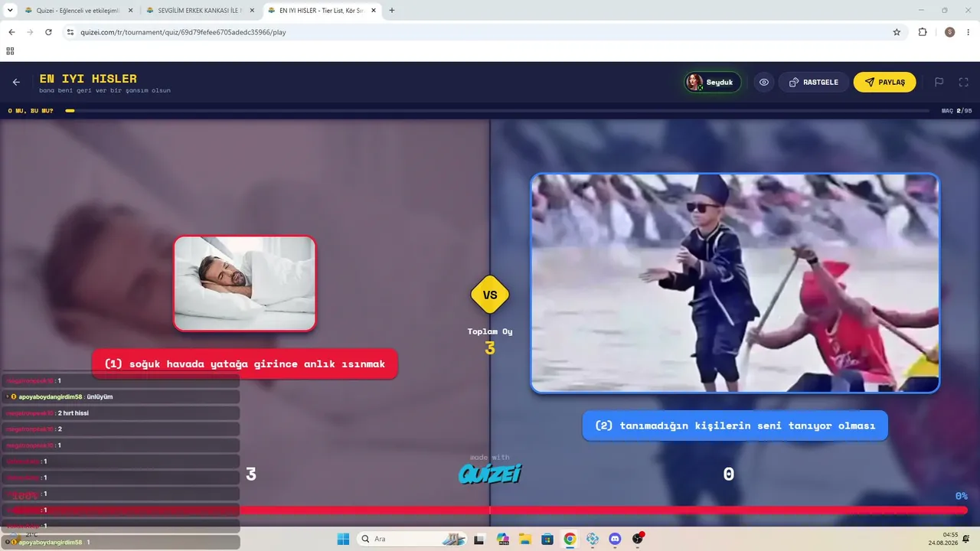Open the browser extensions puzzle icon
The height and width of the screenshot is (551, 980).
pyautogui.click(x=923, y=32)
